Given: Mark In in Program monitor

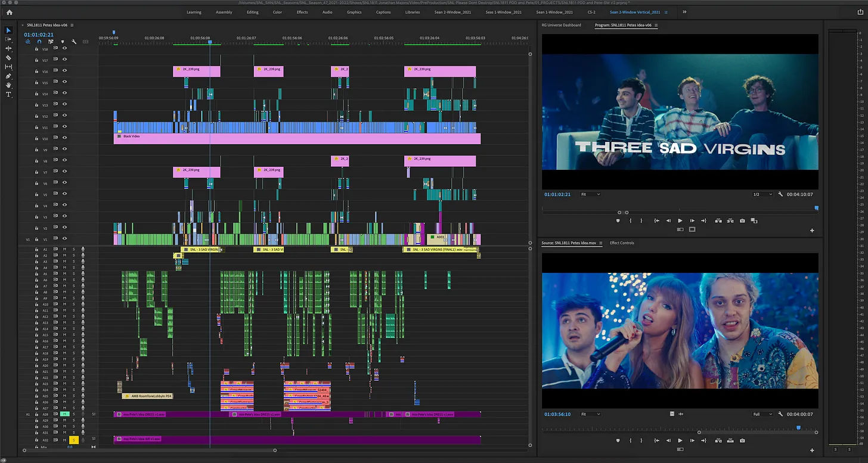Looking at the screenshot, I should tap(631, 221).
